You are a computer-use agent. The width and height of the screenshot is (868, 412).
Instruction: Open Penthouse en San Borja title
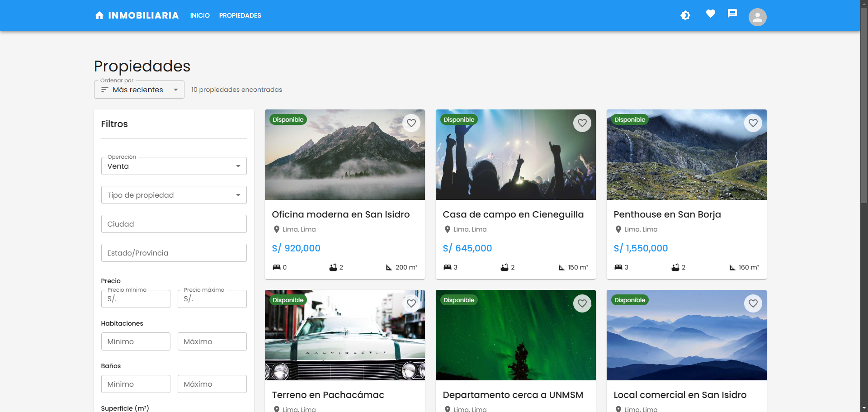(667, 214)
